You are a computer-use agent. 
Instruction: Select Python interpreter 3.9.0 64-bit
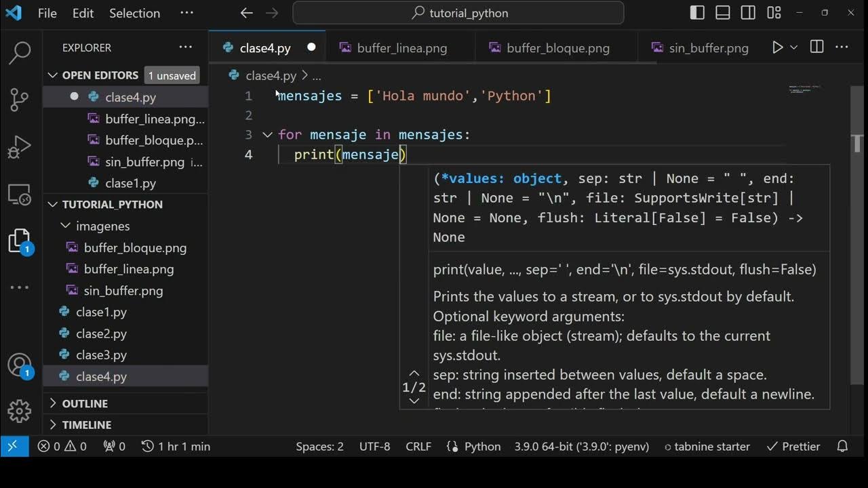point(582,447)
